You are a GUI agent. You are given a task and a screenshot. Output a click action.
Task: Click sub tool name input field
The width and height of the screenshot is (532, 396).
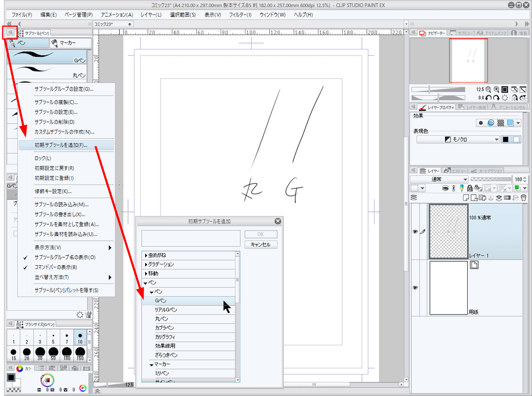pyautogui.click(x=191, y=238)
